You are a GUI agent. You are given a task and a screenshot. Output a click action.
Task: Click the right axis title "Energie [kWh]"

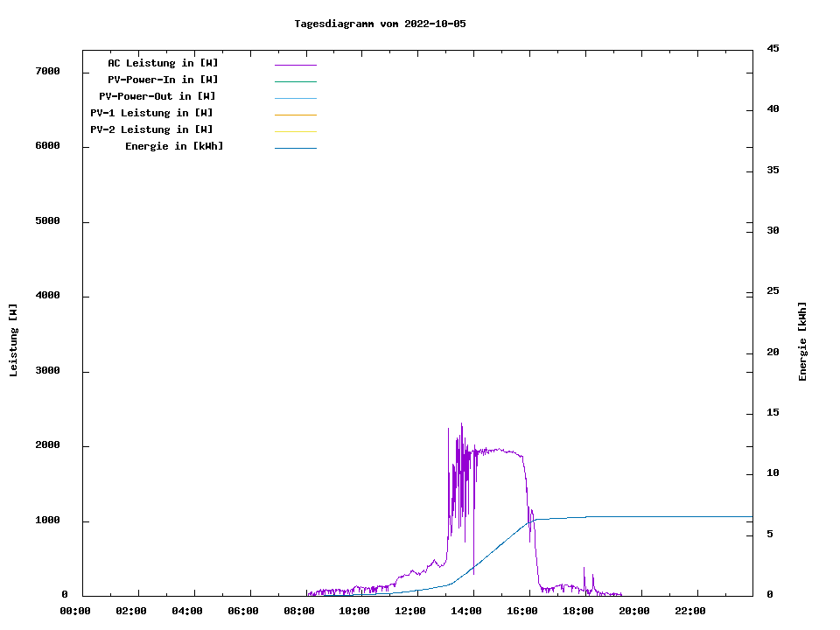point(803,341)
